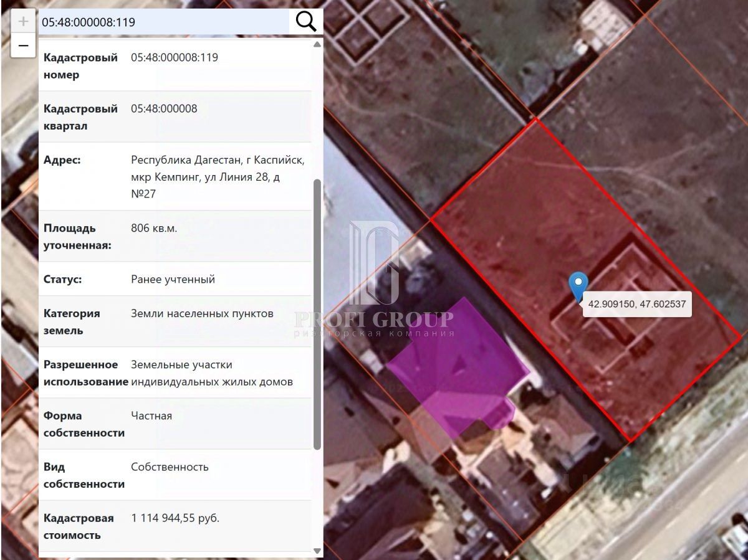This screenshot has width=748, height=560.
Task: Select cadastral number value 05:48:000008:119 in panel
Action: click(x=175, y=57)
